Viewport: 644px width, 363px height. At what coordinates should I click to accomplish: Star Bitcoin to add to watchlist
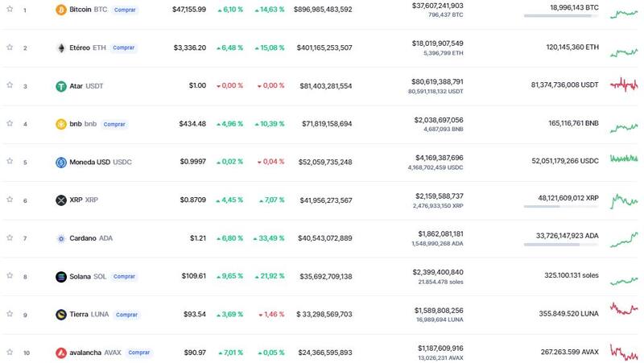[x=10, y=10]
